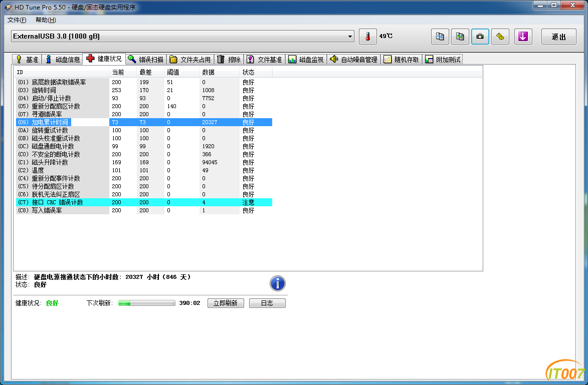Viewport: 588px width, 385px height.
Task: Select the (03) 旋转时间 row
Action: (144, 90)
